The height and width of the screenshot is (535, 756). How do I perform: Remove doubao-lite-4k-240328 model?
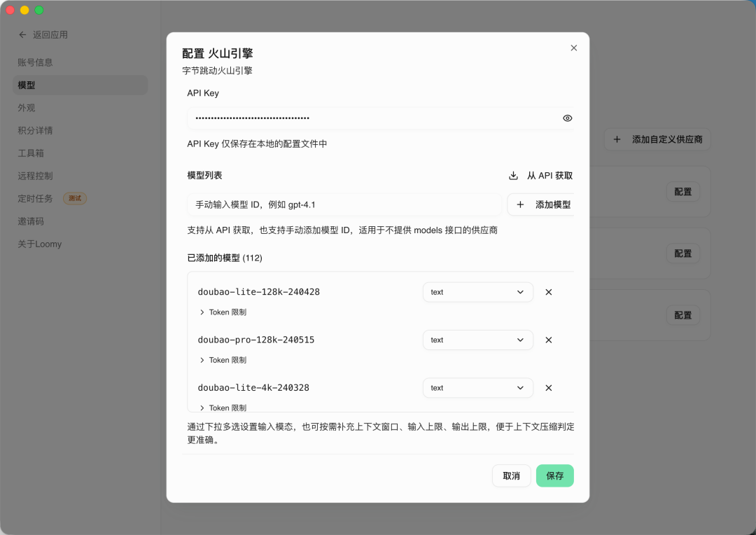549,388
